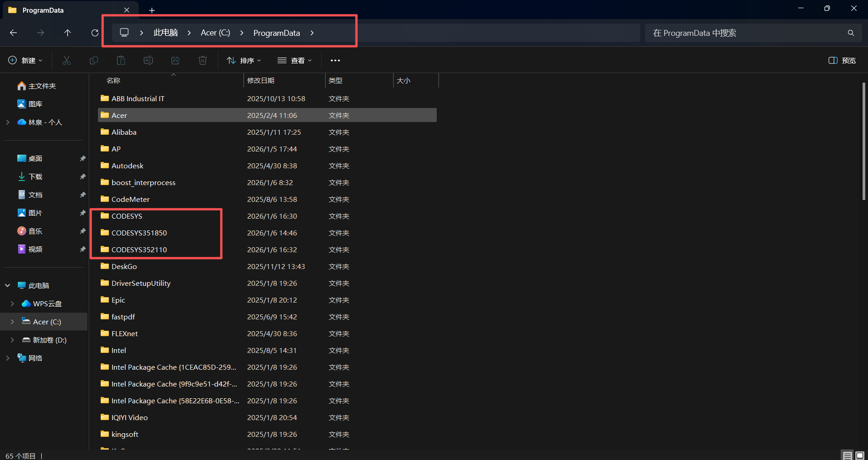The image size is (868, 460).
Task: Expand the chevron after 此电脑 in address bar
Action: coord(189,33)
